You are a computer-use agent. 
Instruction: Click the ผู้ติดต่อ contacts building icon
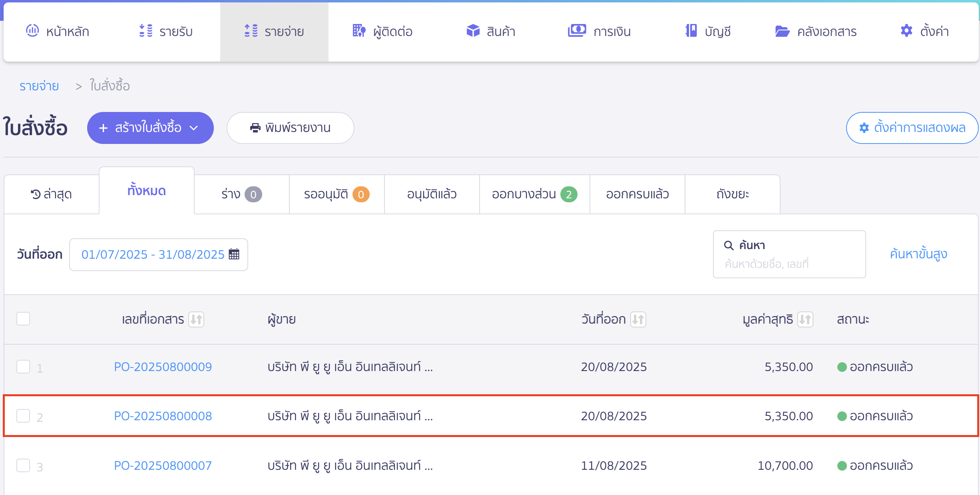(359, 30)
